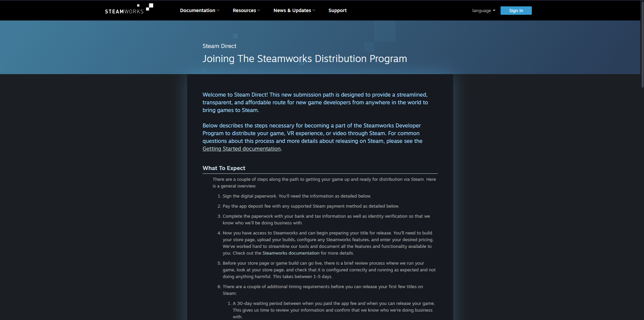Open the Getting Started documentation link

tap(241, 149)
